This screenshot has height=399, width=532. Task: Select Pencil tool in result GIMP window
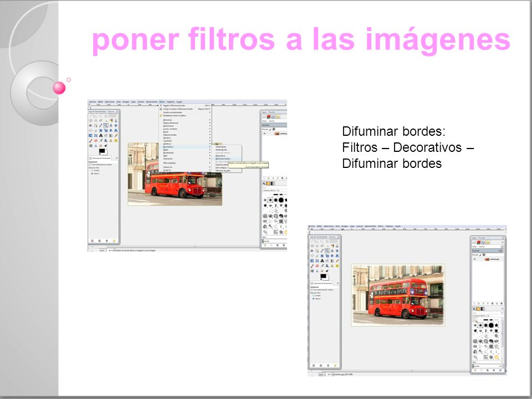click(x=337, y=261)
